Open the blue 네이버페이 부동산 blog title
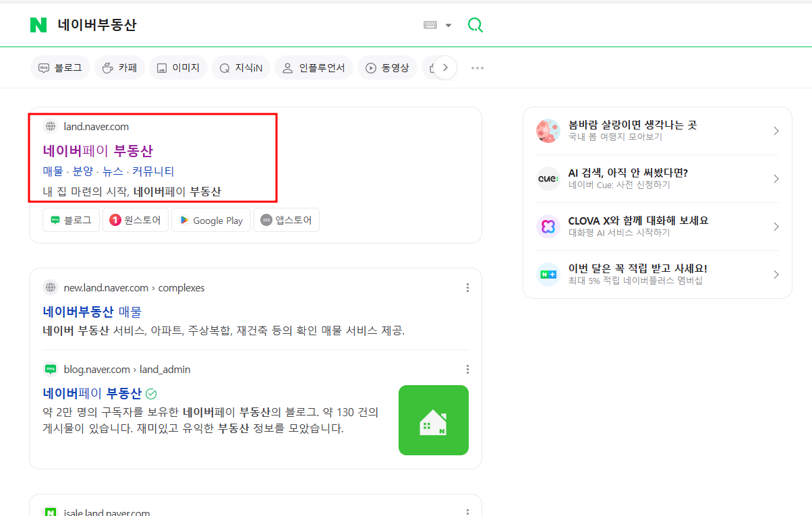812x516 pixels. point(92,393)
